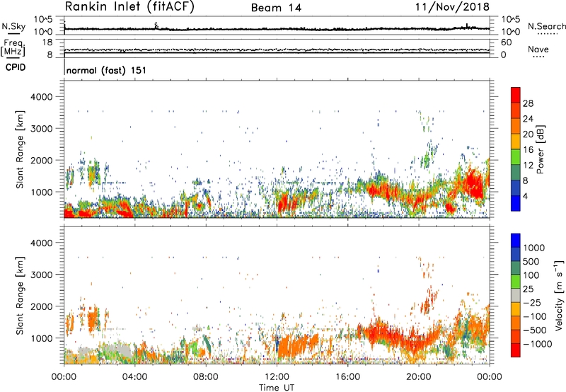Image resolution: width=566 pixels, height=392 pixels.
Task: Click the '-1000' value on velocity colorbar
Action: (537, 344)
